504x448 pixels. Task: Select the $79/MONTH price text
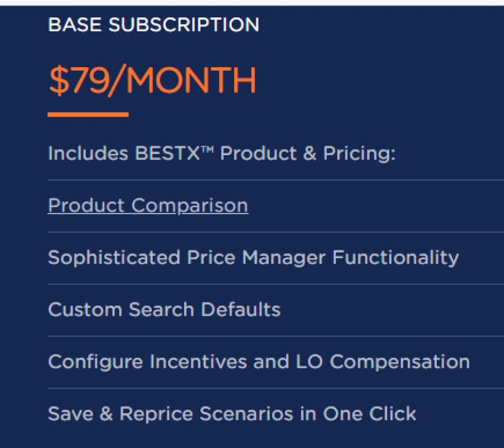151,80
